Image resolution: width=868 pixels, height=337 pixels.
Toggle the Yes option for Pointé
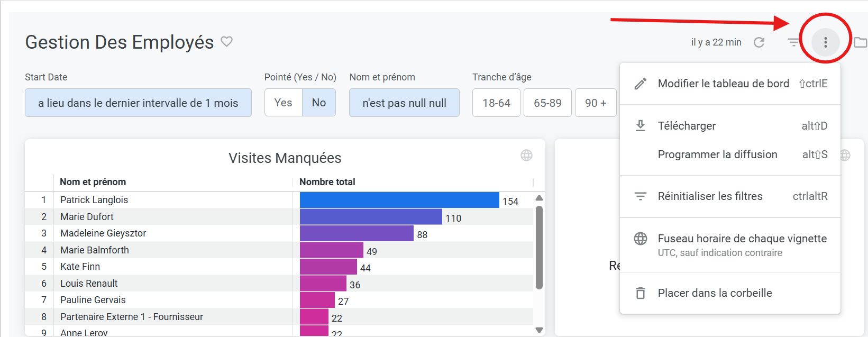point(283,103)
